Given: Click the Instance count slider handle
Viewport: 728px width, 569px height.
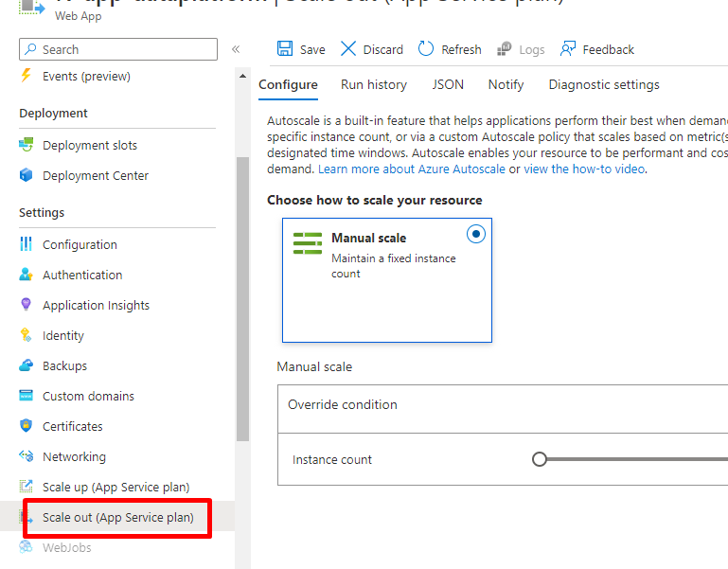Looking at the screenshot, I should tap(539, 459).
